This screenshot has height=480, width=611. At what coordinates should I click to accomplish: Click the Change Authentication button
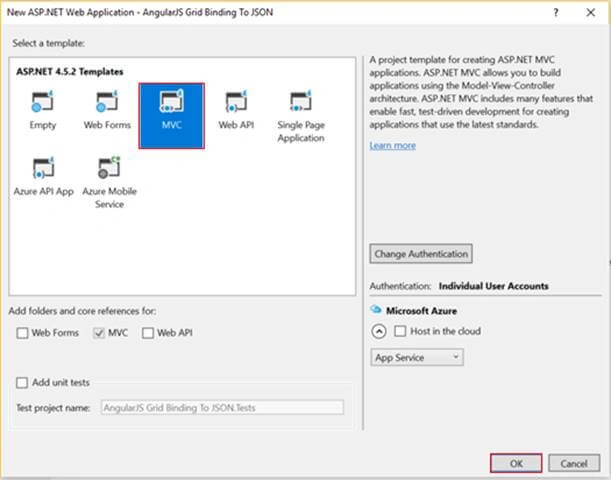(421, 254)
